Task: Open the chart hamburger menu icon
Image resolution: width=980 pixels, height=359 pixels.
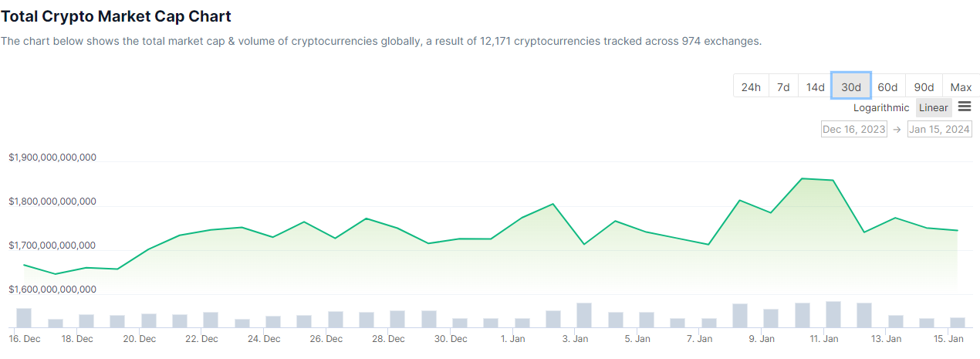Action: click(x=964, y=107)
